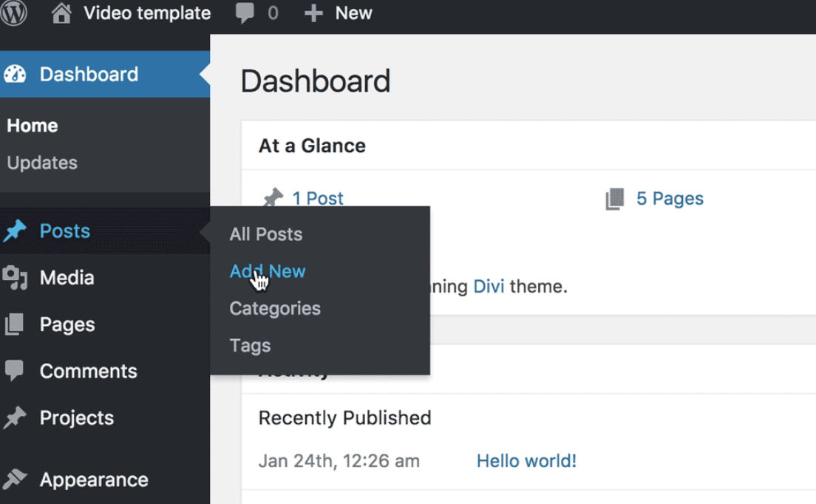Select Tags in the Posts flyout
816x504 pixels.
250,345
